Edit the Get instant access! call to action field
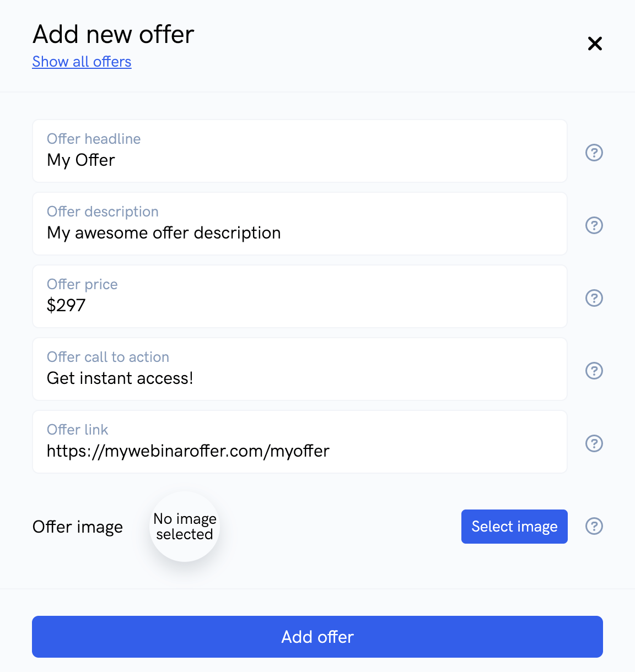Screen dimensions: 635x672 300,369
